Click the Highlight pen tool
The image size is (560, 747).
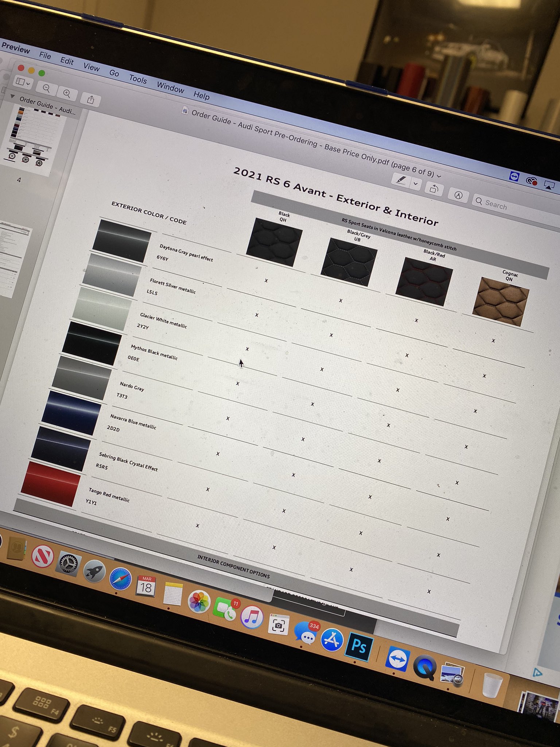(401, 180)
